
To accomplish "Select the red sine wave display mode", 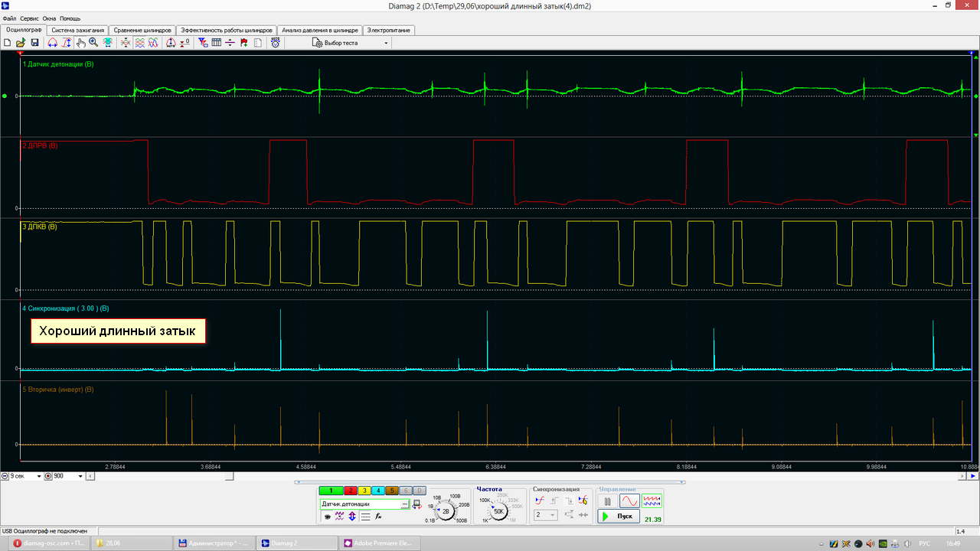I will pyautogui.click(x=629, y=501).
